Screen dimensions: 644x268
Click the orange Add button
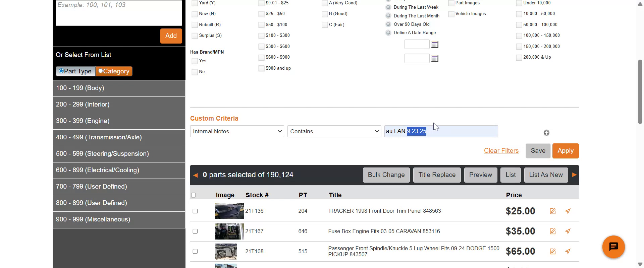[171, 36]
